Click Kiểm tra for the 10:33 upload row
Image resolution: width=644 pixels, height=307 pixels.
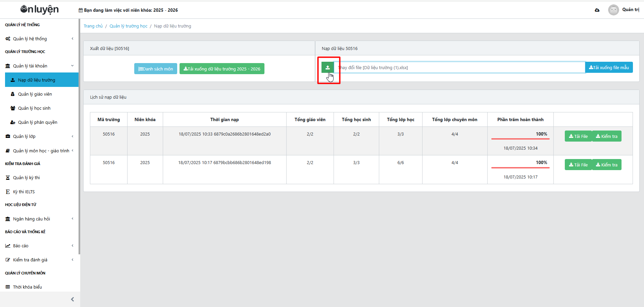click(x=606, y=136)
